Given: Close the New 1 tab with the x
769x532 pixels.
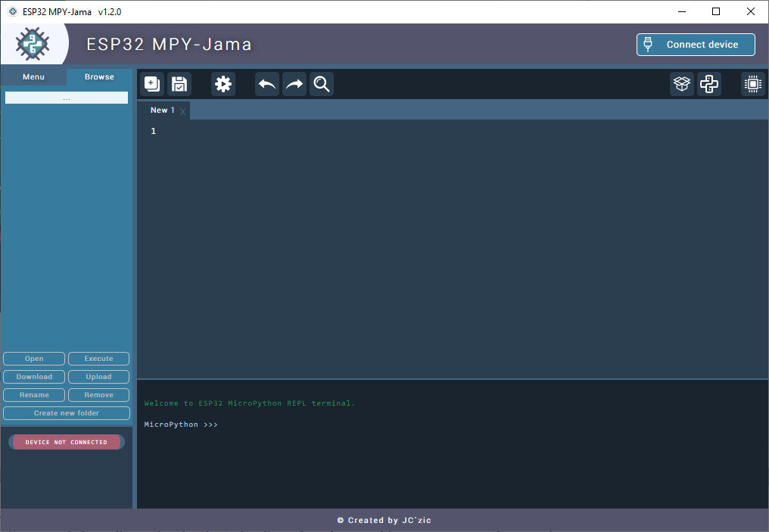Looking at the screenshot, I should (183, 112).
